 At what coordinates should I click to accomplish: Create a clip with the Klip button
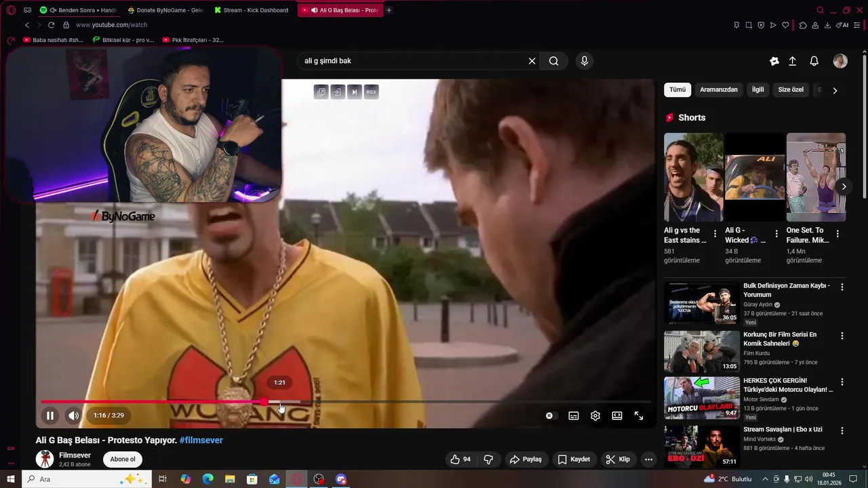click(618, 460)
